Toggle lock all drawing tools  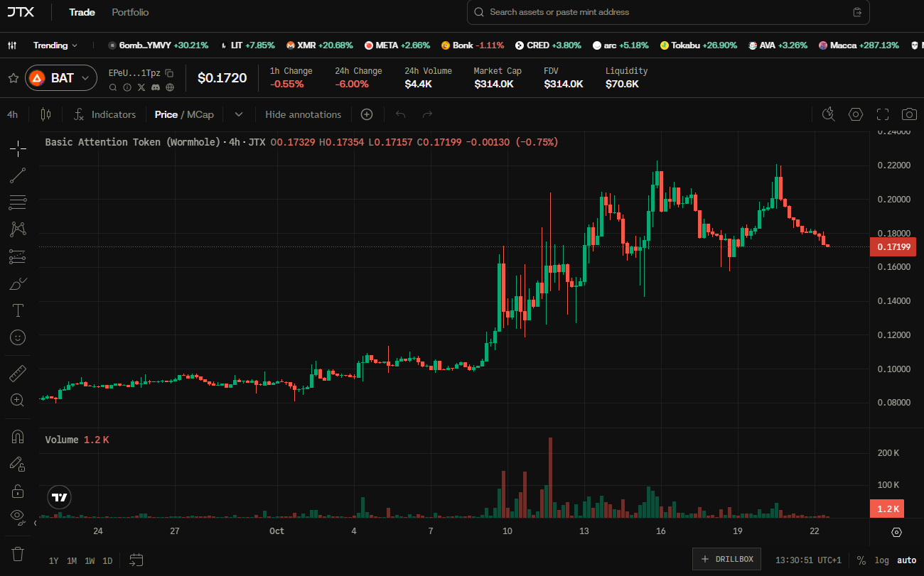(x=18, y=491)
